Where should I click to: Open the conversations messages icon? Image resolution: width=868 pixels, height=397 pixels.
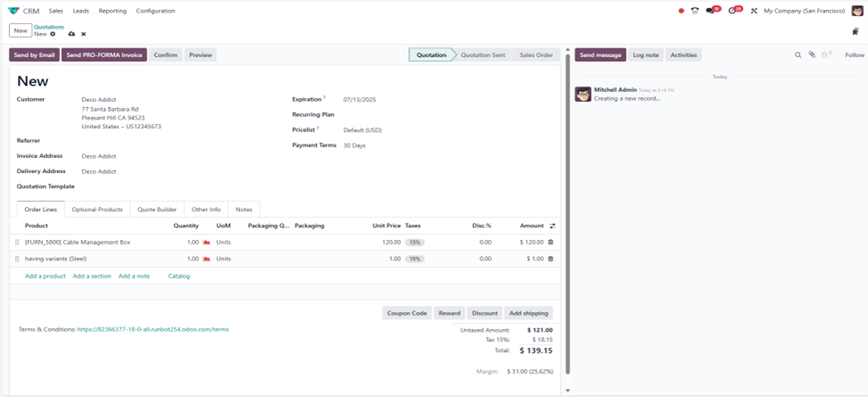[711, 11]
